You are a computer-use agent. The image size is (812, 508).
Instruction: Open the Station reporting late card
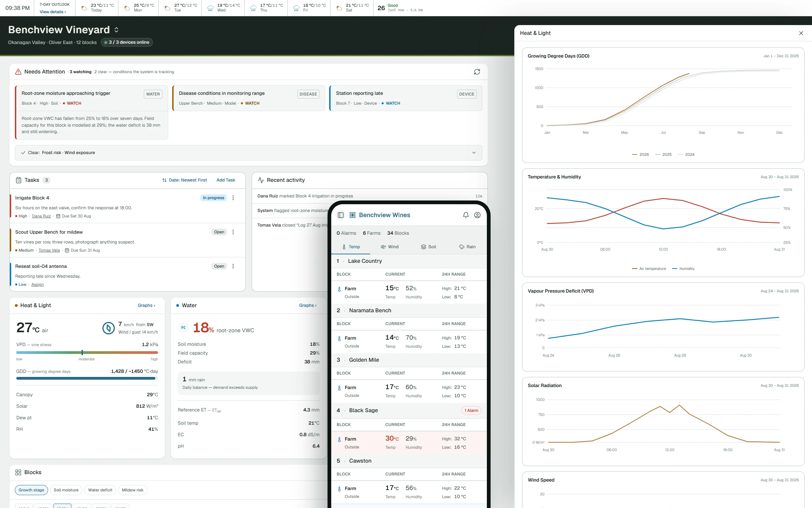point(406,98)
